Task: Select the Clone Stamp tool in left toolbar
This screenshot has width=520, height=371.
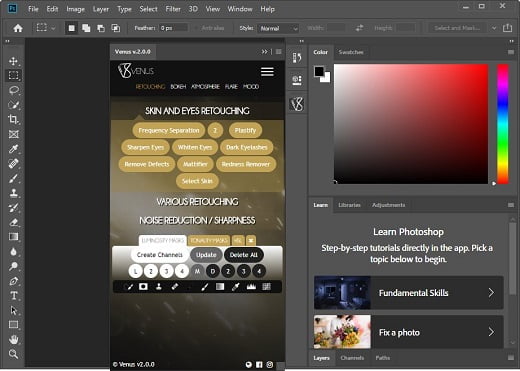Action: [14, 193]
